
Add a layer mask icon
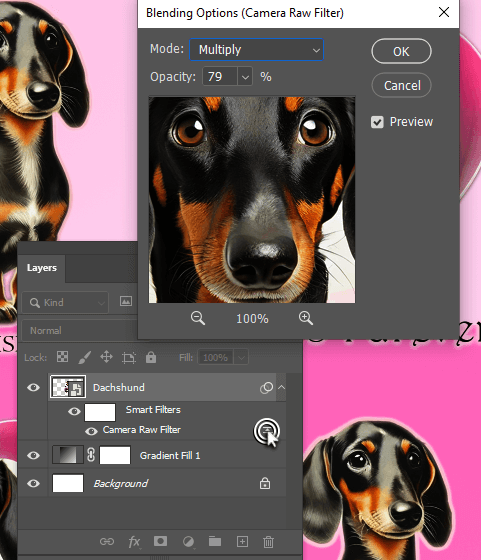click(160, 541)
